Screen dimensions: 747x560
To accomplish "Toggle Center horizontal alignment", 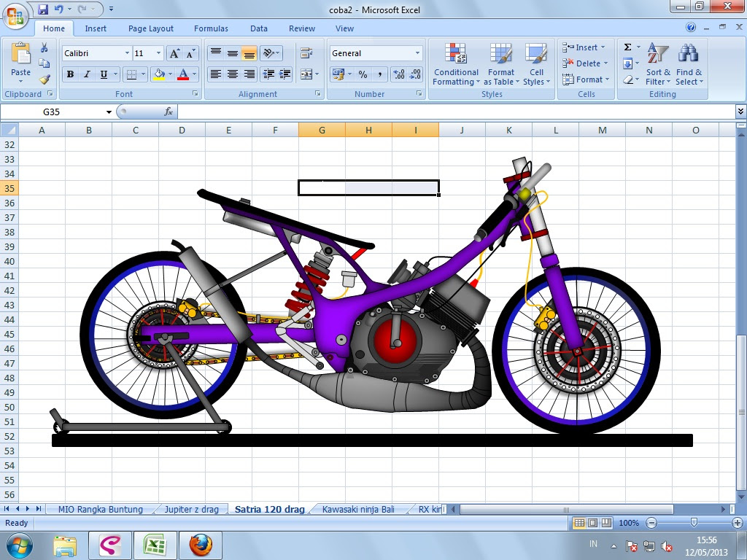I will tap(232, 74).
